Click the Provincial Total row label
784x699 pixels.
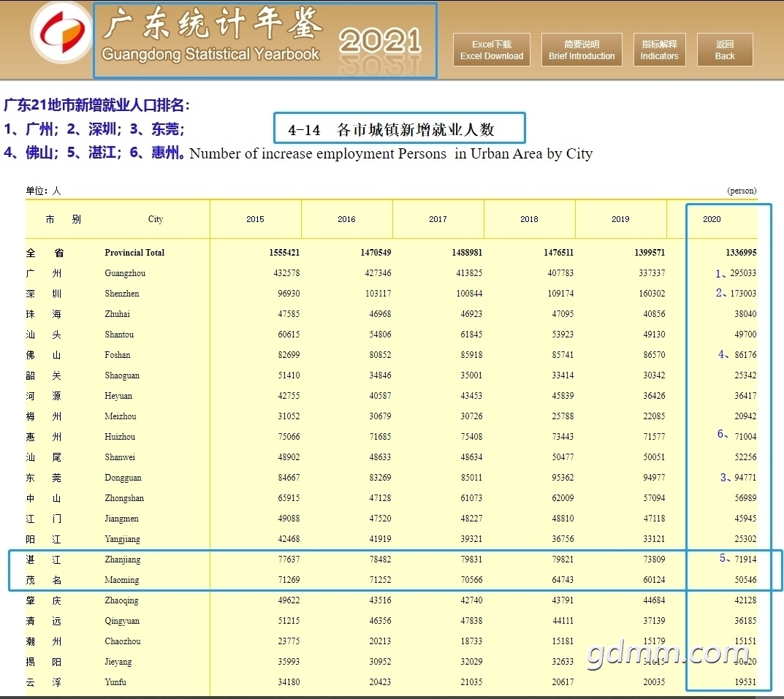tap(134, 253)
